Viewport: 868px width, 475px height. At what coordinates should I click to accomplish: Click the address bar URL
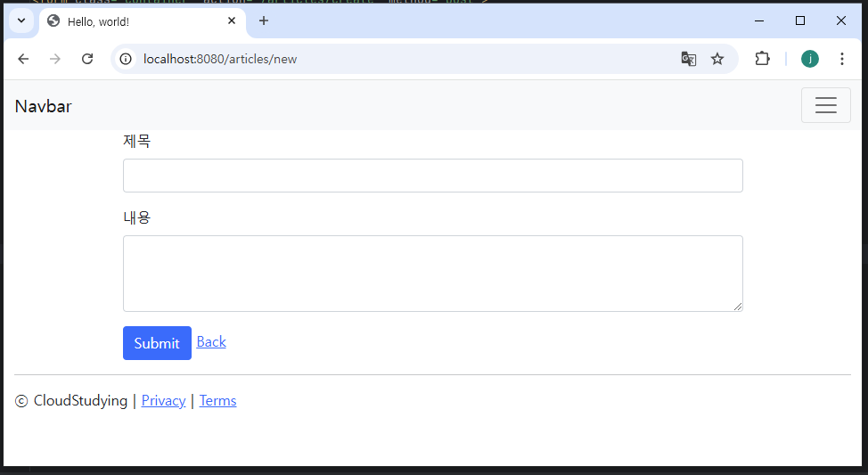220,59
